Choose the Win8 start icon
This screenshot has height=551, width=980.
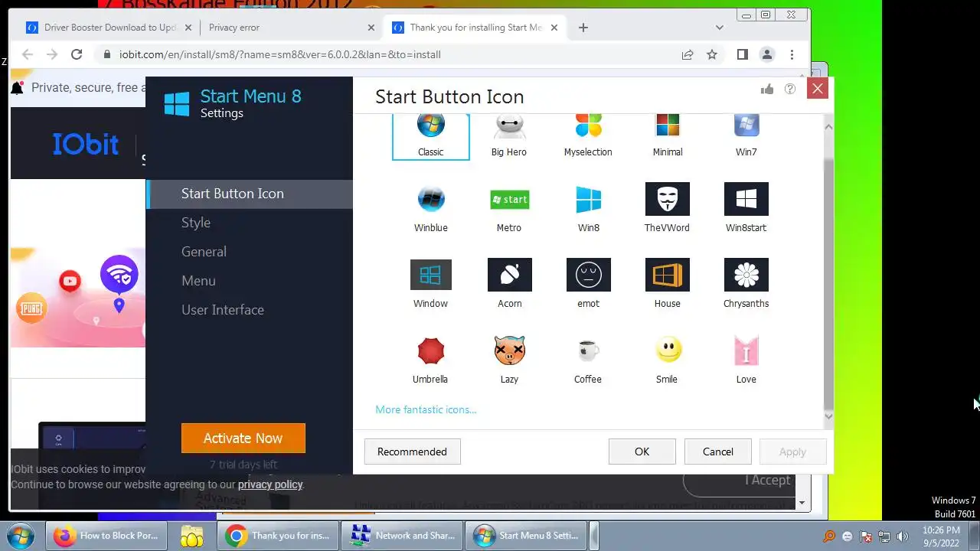click(588, 207)
